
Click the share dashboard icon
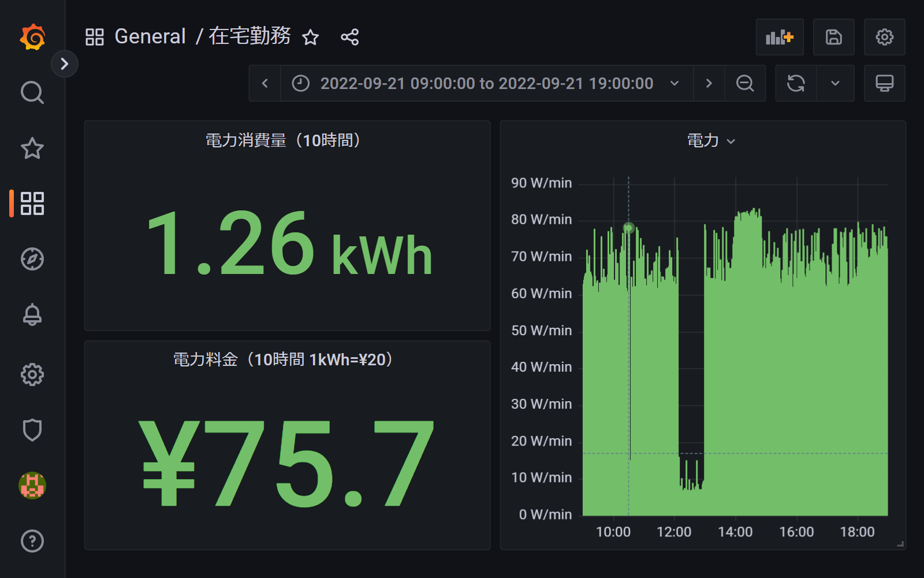coord(350,36)
